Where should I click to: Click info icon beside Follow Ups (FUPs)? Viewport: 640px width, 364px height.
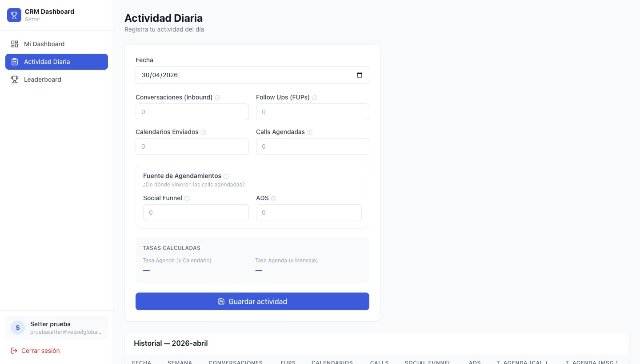click(314, 98)
